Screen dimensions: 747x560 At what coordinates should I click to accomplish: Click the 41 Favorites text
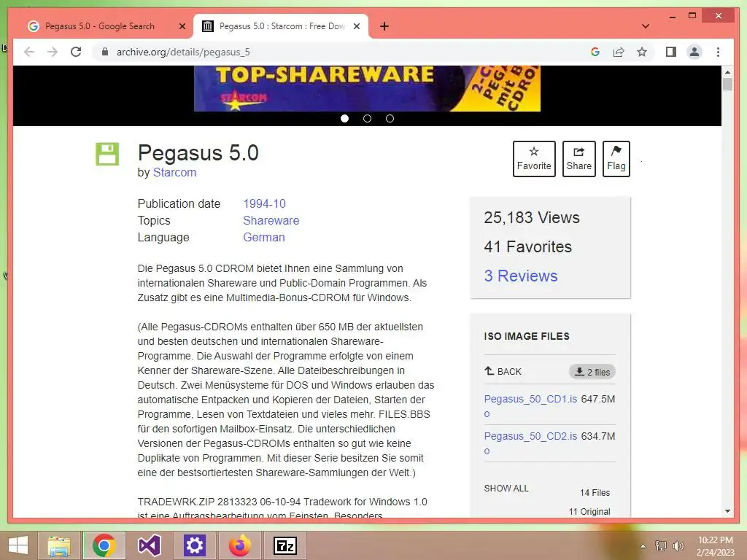(x=528, y=246)
